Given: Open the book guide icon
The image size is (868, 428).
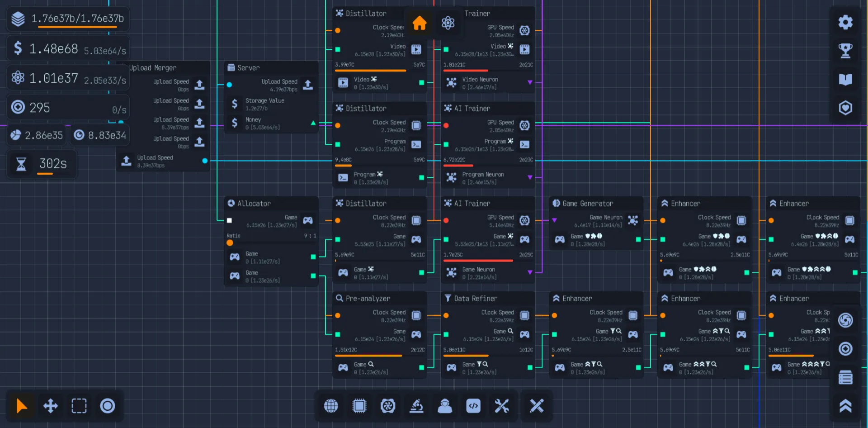Looking at the screenshot, I should click(x=845, y=79).
